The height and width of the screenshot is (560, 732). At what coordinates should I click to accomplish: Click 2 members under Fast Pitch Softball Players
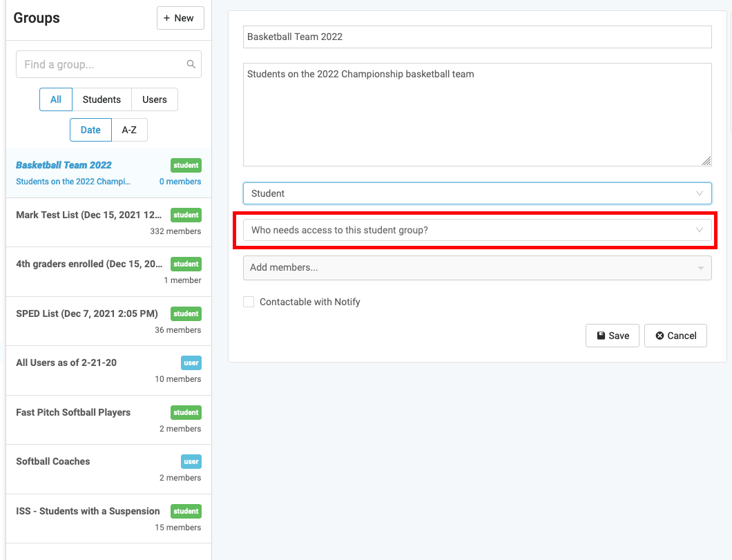180,428
